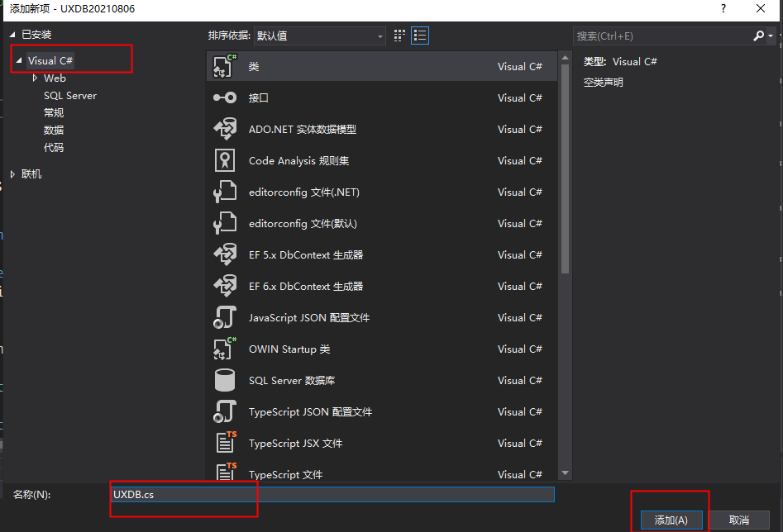Select the 数据 category in tree
The width and height of the screenshot is (783, 532).
point(54,131)
